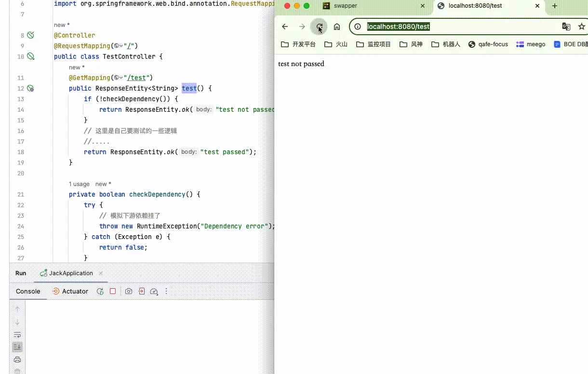Open the qafe-focus bookmark
The image size is (588, 374).
tap(488, 44)
